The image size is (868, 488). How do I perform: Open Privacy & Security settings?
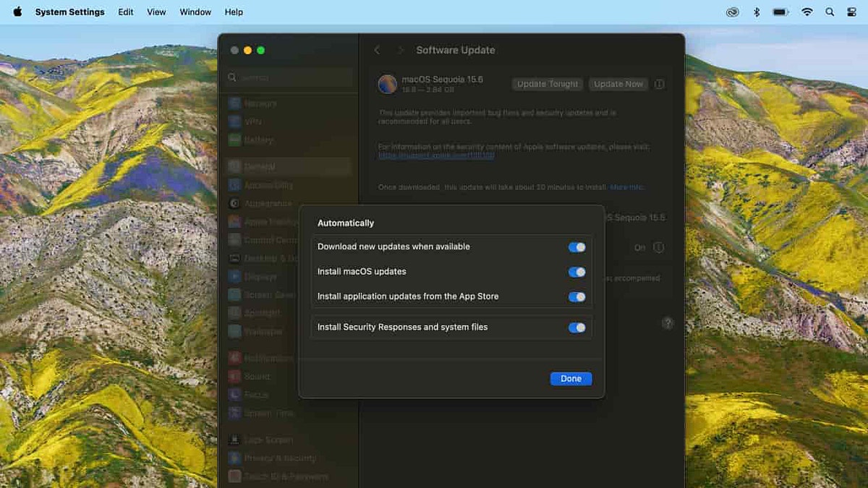tap(234, 458)
